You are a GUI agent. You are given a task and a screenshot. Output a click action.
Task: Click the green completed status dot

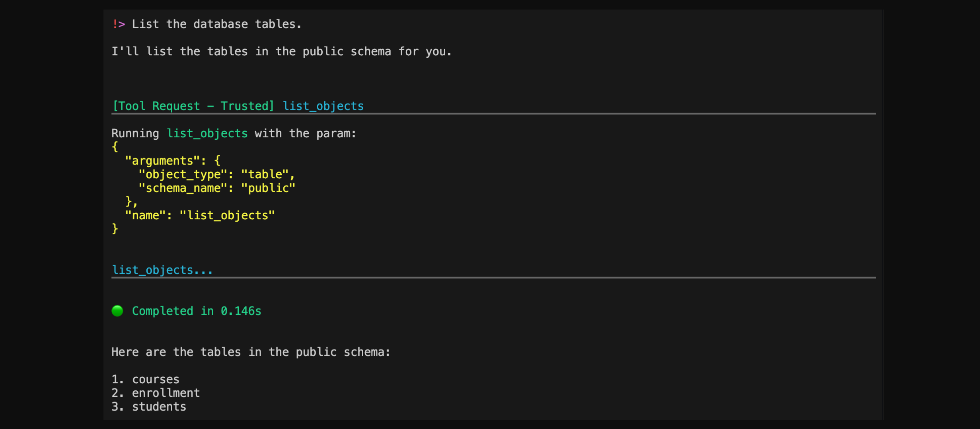point(117,311)
